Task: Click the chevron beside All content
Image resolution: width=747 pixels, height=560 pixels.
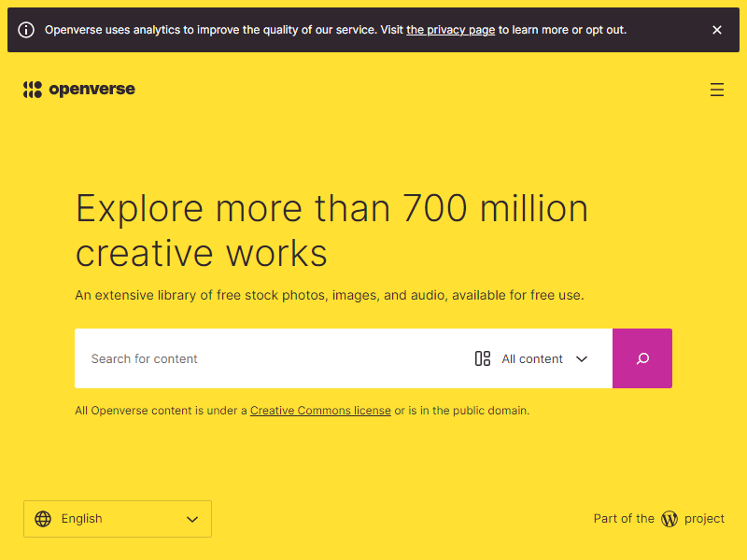Action: click(582, 358)
